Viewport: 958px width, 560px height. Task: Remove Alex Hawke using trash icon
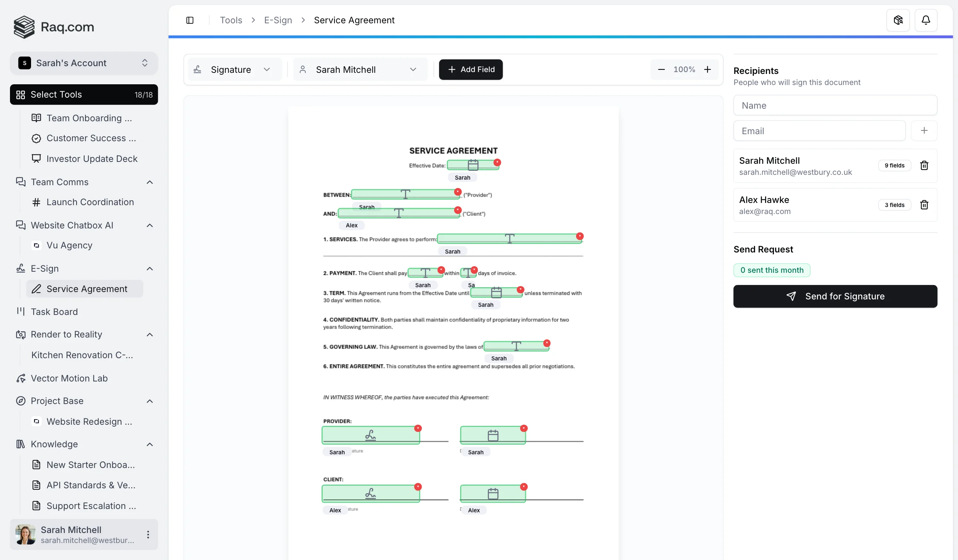(924, 205)
